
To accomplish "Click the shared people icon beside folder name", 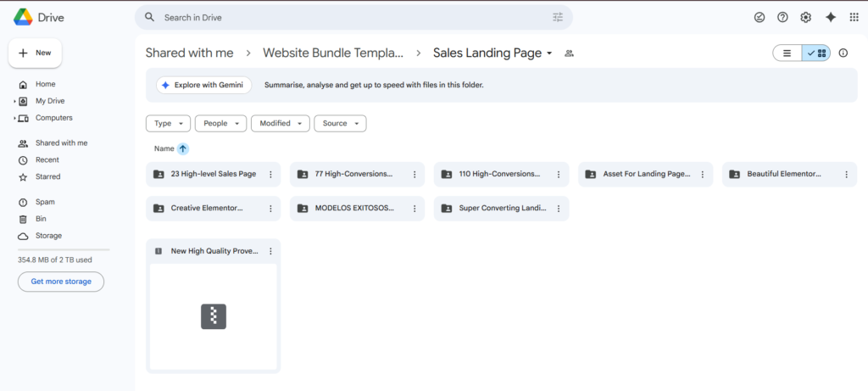I will (570, 53).
